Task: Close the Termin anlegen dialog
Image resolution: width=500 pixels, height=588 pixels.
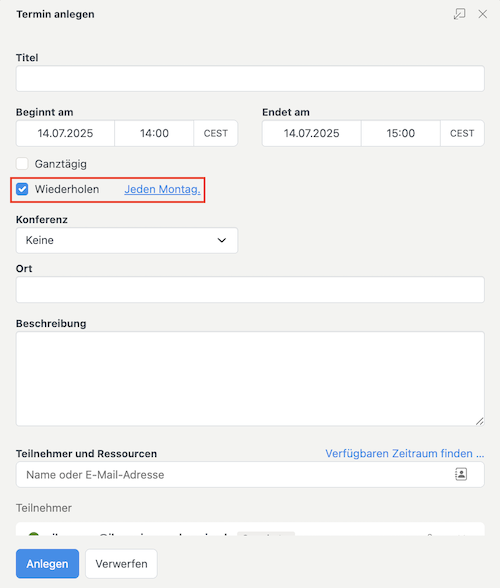Action: tap(482, 14)
